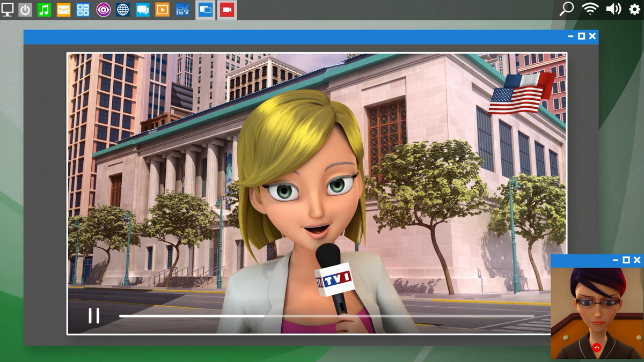Maximize the main video player window

(581, 36)
